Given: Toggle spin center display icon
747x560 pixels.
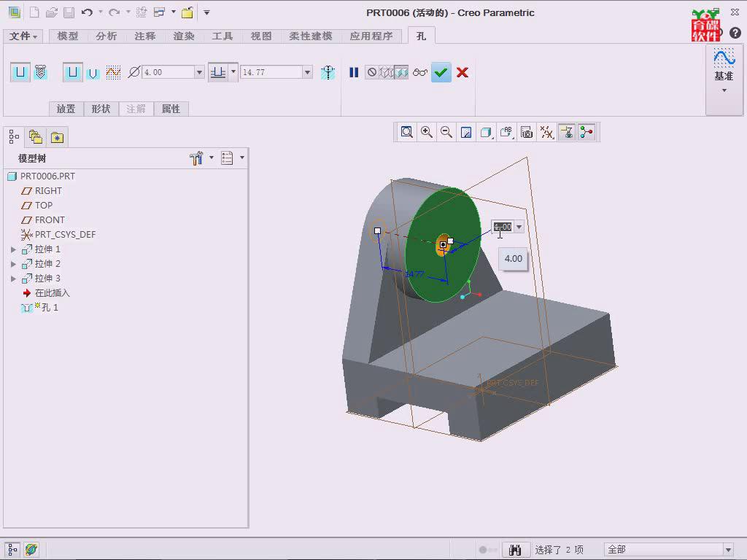Looking at the screenshot, I should coord(587,133).
